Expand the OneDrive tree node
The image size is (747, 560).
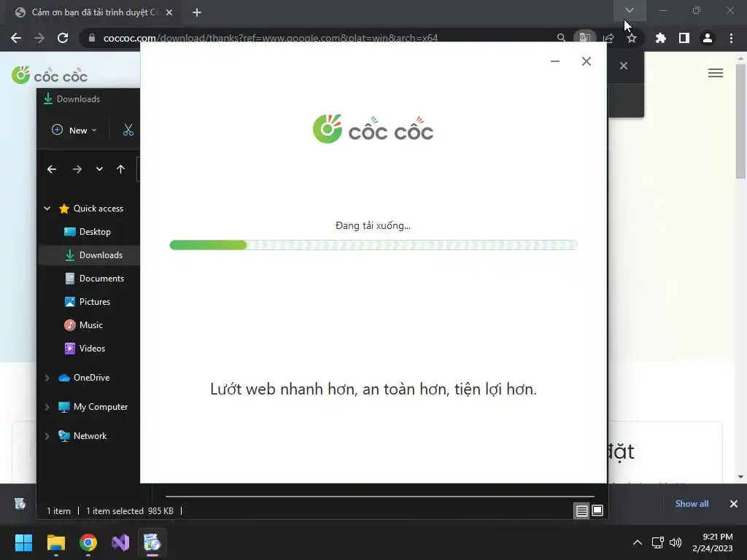47,378
